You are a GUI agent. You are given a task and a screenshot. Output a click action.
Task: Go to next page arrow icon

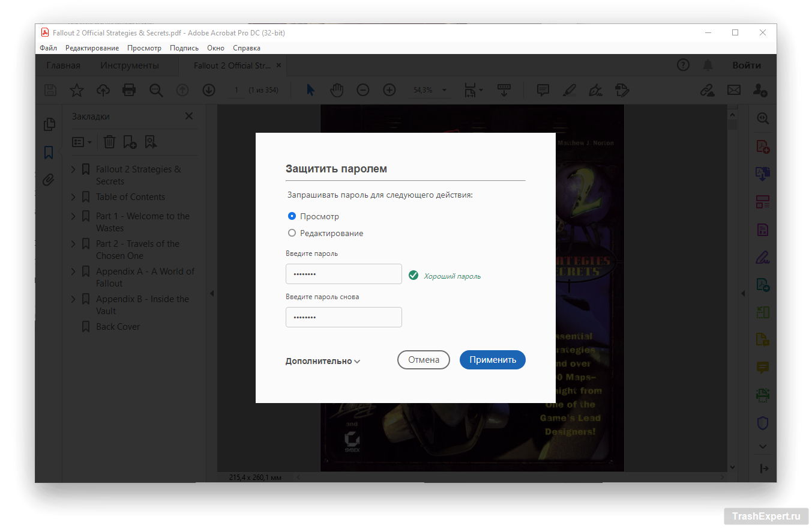[208, 90]
